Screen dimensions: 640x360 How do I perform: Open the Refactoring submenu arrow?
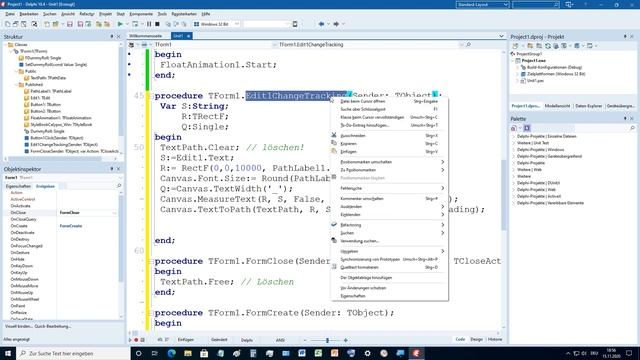pyautogui.click(x=442, y=225)
